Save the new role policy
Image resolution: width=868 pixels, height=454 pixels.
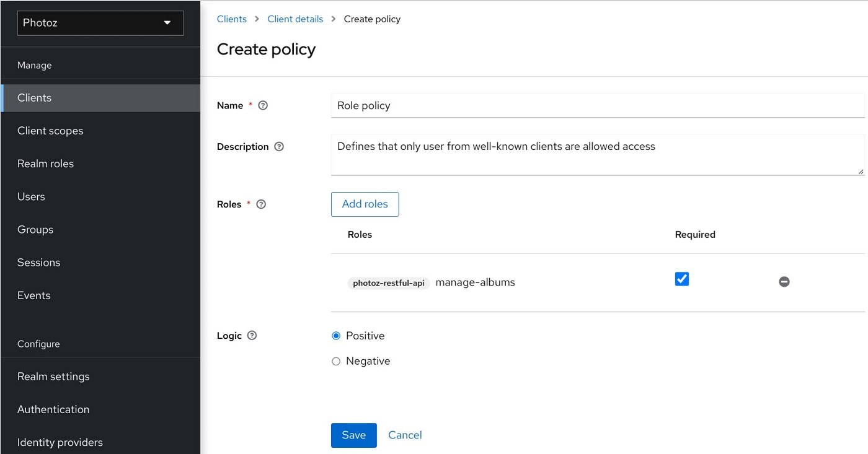(353, 435)
